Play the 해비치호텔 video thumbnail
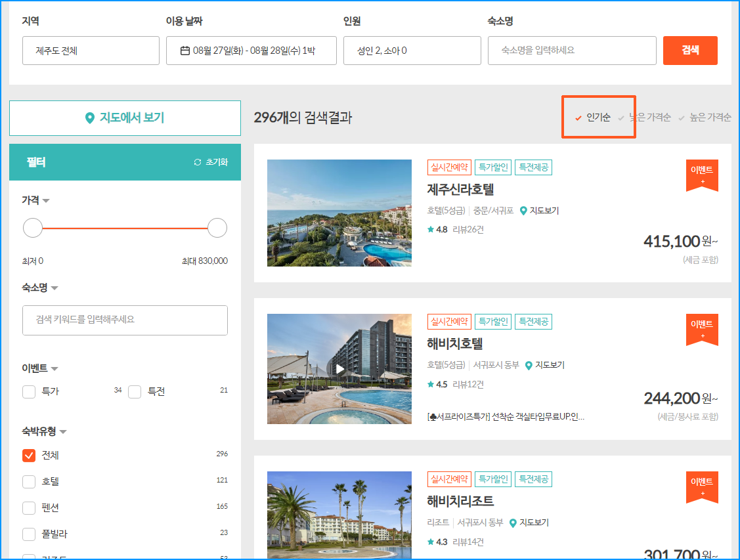This screenshot has height=560, width=740. click(x=339, y=369)
